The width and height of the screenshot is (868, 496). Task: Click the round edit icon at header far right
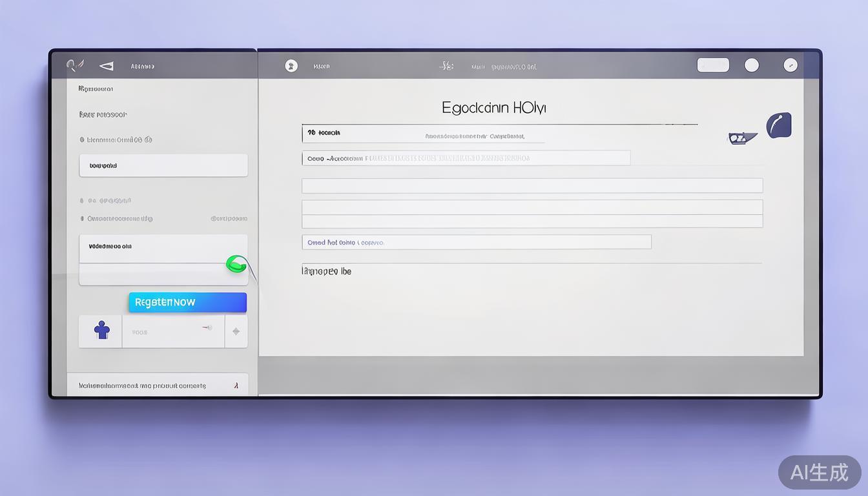click(790, 65)
